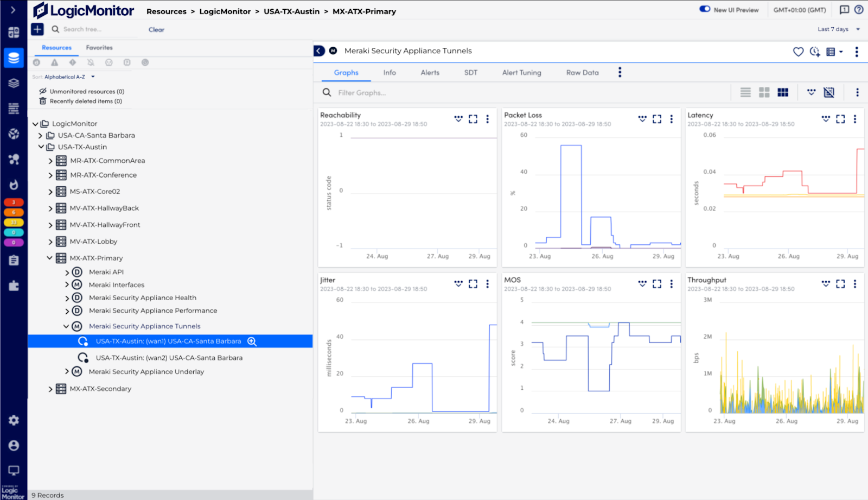Switch graphs to single-column list layout

pyautogui.click(x=745, y=92)
